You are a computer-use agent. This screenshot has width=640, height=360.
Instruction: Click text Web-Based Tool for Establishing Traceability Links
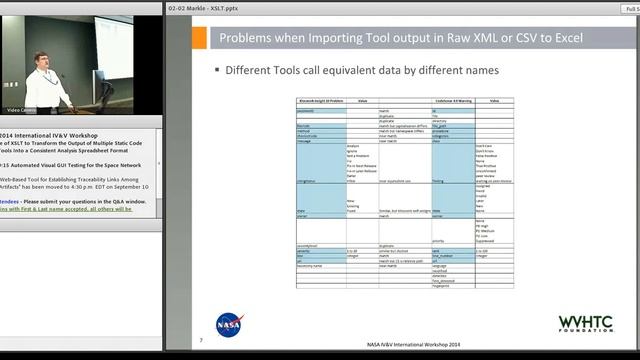click(x=69, y=180)
